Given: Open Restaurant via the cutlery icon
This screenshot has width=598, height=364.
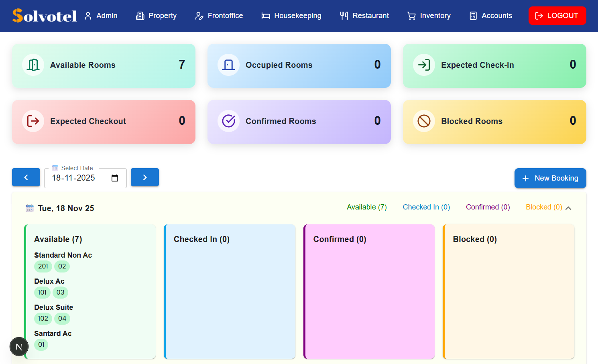Looking at the screenshot, I should (344, 15).
